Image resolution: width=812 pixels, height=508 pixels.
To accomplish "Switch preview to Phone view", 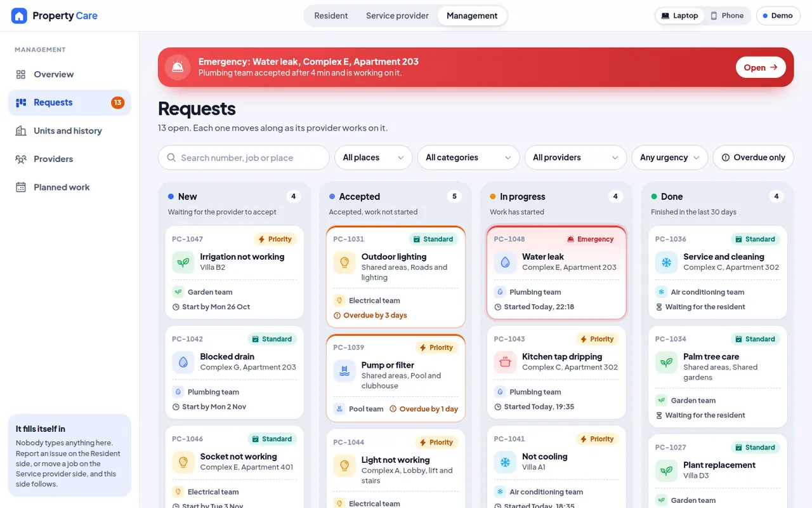I will [727, 16].
